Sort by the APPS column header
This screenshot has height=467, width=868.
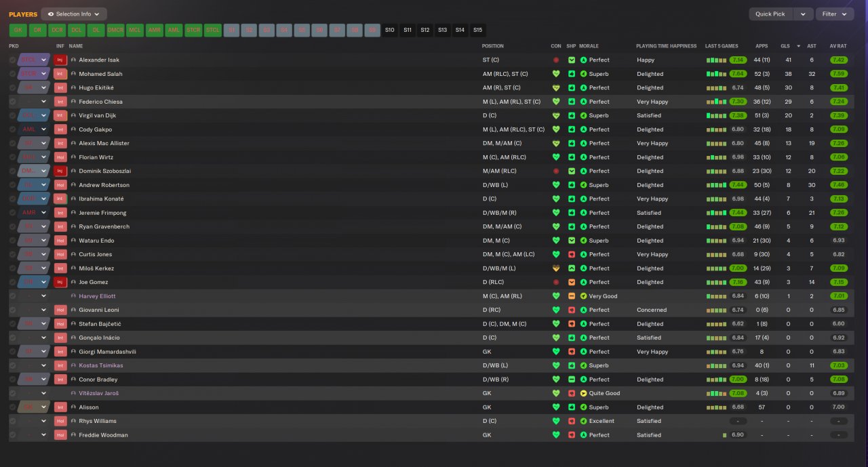[x=762, y=46]
